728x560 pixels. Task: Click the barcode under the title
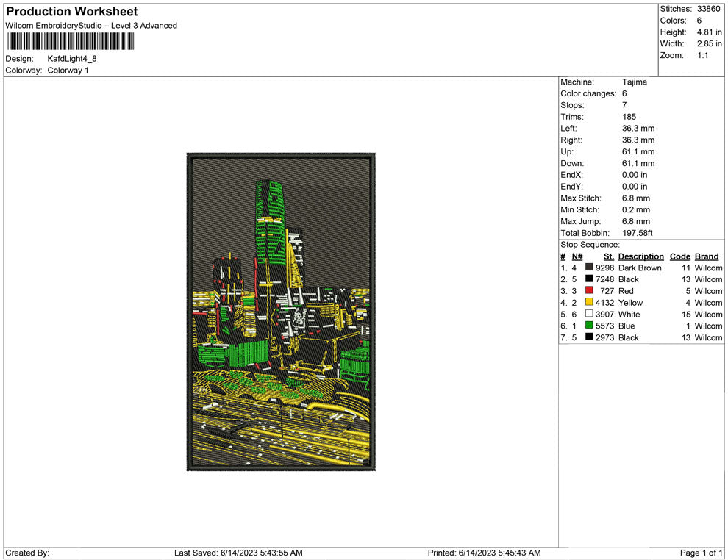(70, 42)
